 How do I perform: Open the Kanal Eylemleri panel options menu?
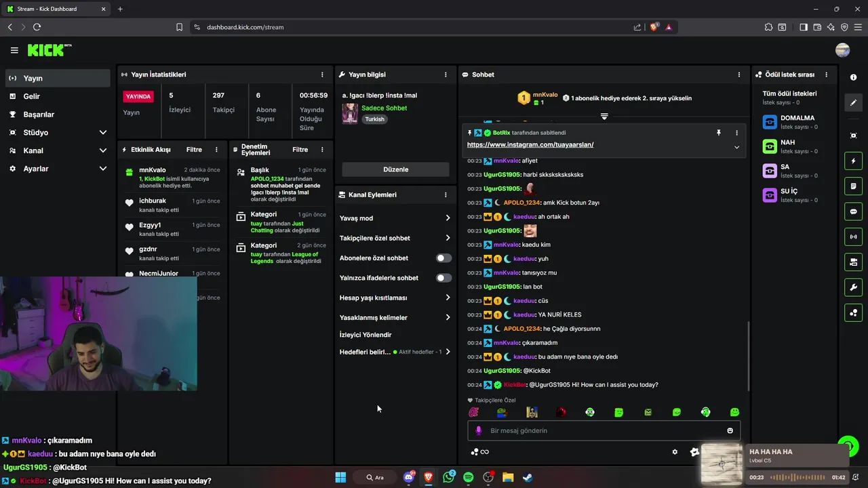point(446,195)
